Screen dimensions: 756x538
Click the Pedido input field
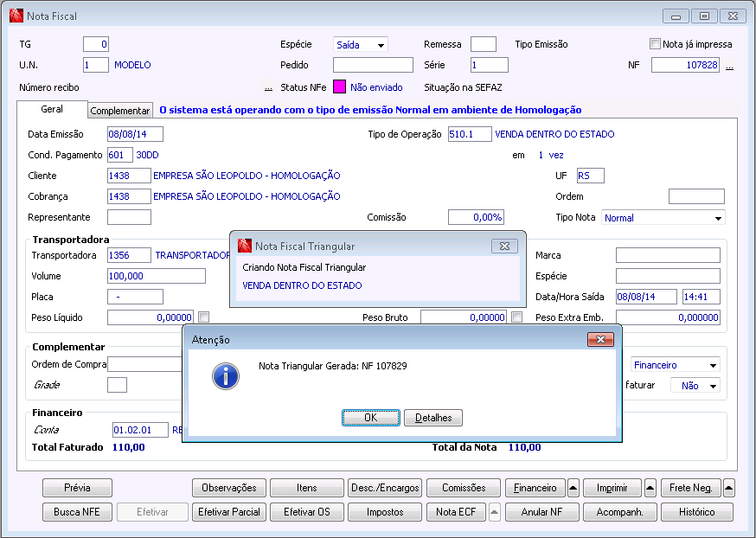coord(373,65)
